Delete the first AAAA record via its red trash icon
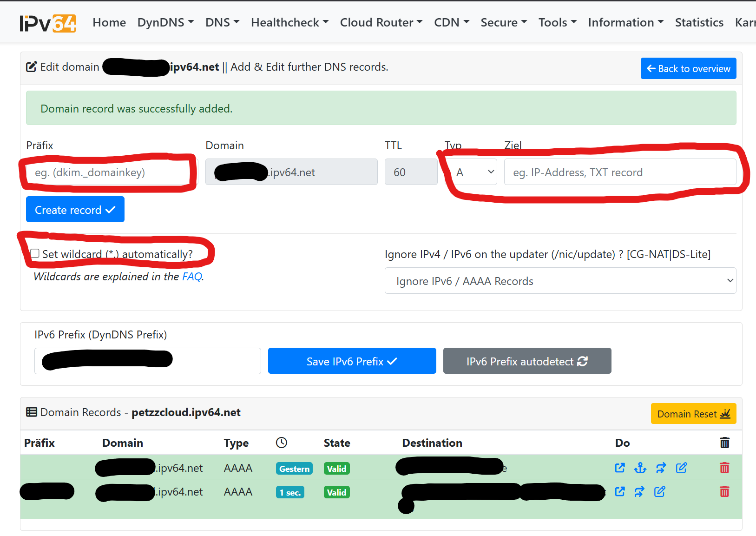This screenshot has width=756, height=536. coord(724,468)
